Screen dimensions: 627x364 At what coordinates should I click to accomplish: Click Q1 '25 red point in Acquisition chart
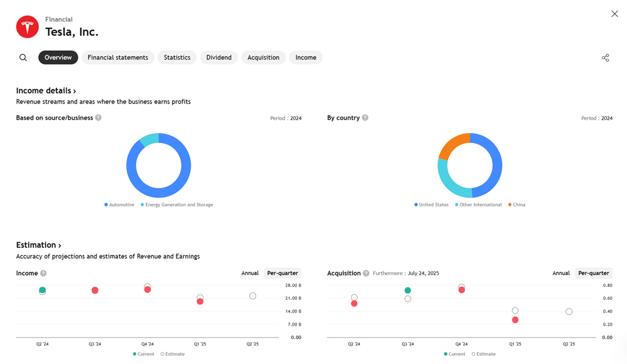[515, 320]
